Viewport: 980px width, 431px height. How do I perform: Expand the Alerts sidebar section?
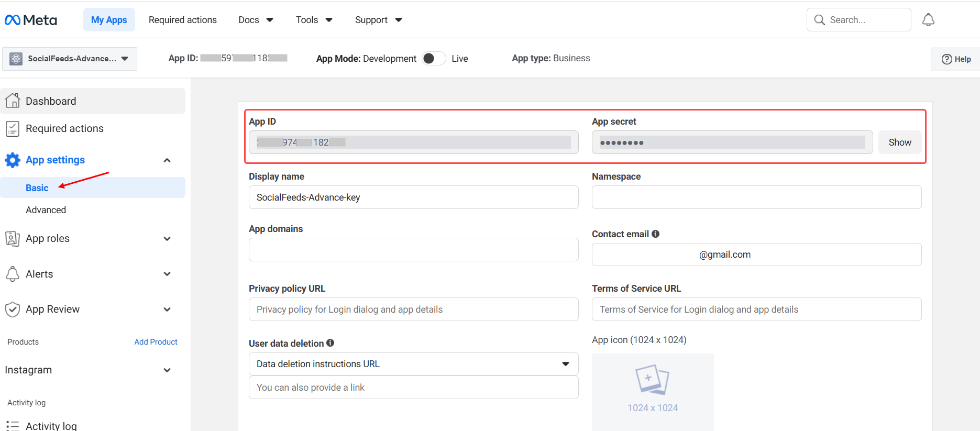[x=167, y=274]
